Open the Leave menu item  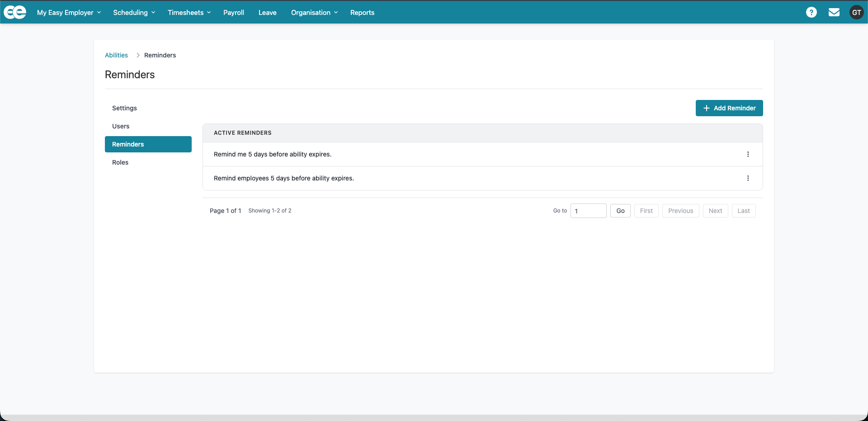268,13
